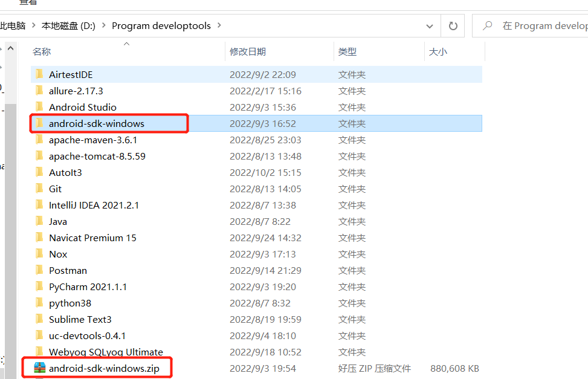Click the refresh button beside address bar
Viewport: 588px width, 379px height.
(453, 26)
